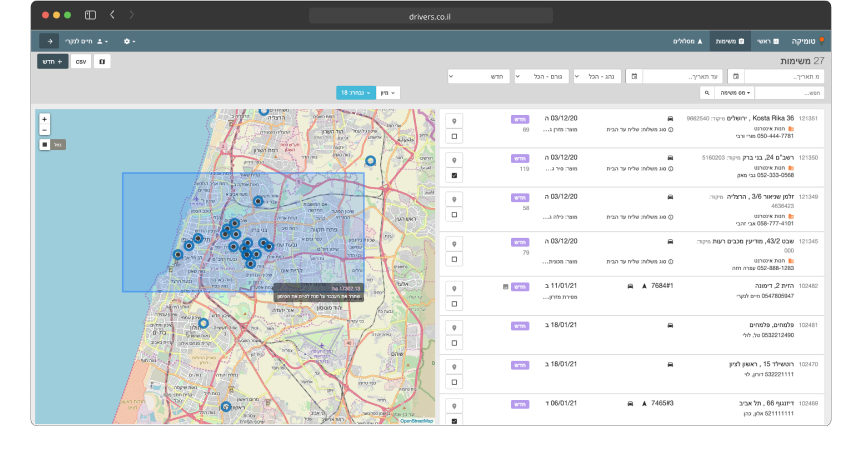This screenshot has height=465, width=859.
Task: Click the + חדש new task button
Action: (x=53, y=62)
